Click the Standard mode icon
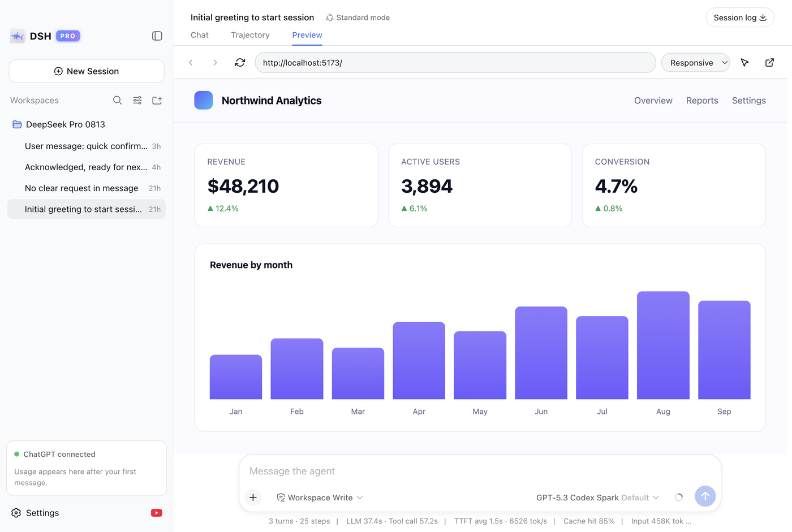792x532 pixels. click(330, 18)
